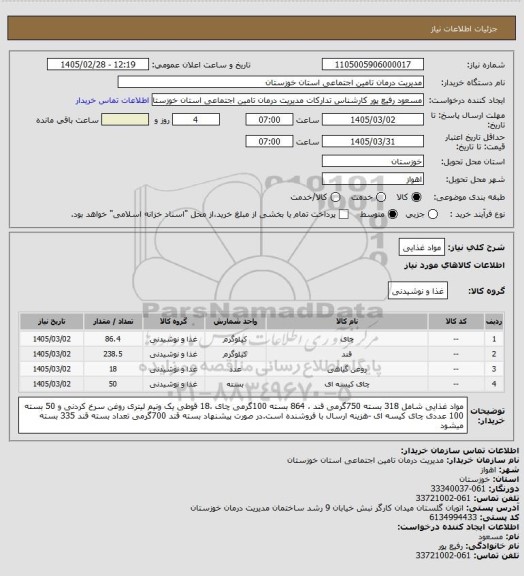Image resolution: width=524 pixels, height=576 pixels.
Task: Click the delivery city field اهواز
Action: (373, 179)
